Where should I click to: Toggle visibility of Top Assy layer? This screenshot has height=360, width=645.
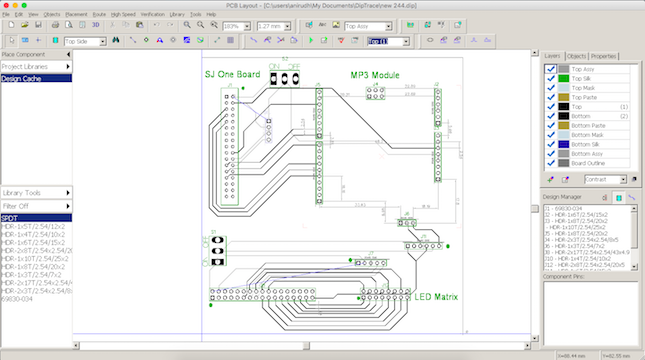tap(551, 69)
